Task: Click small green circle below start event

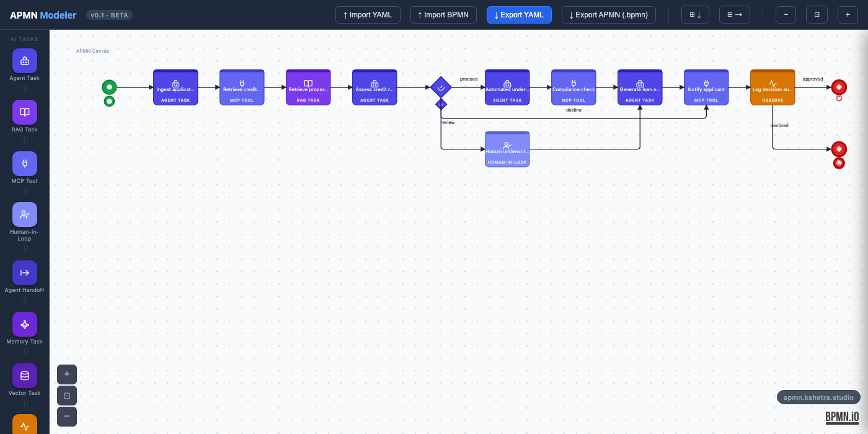Action: coord(109,101)
